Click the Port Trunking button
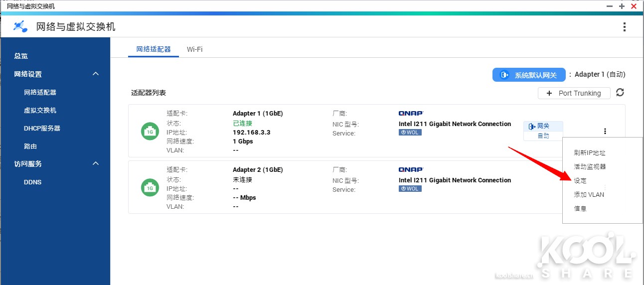Image resolution: width=644 pixels, height=285 pixels. [x=574, y=93]
